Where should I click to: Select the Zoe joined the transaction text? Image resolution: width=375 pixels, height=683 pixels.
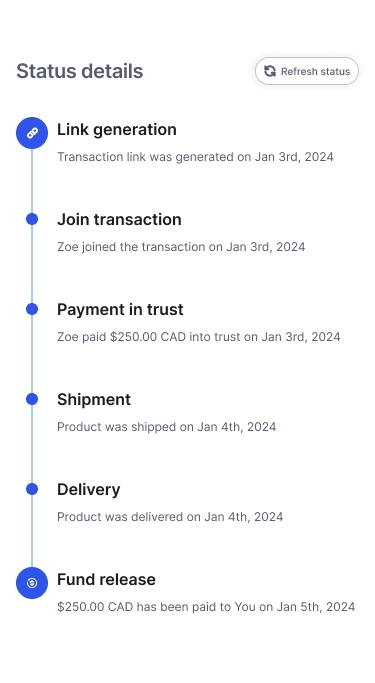[181, 247]
